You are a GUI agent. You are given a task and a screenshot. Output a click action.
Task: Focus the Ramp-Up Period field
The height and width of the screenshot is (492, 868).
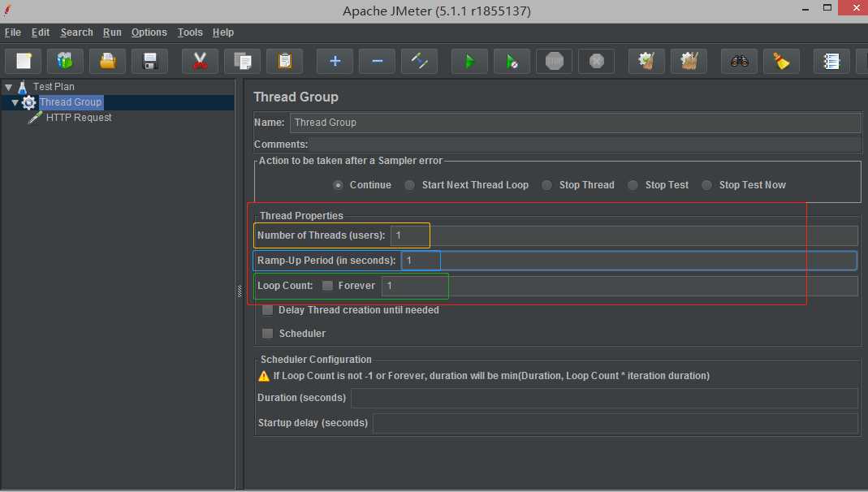(x=628, y=261)
